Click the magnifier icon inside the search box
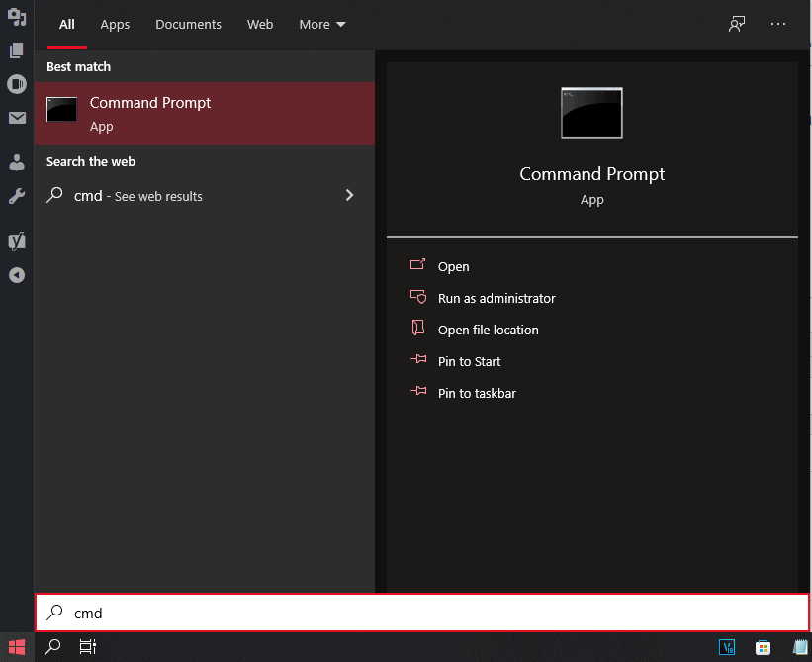 [54, 613]
